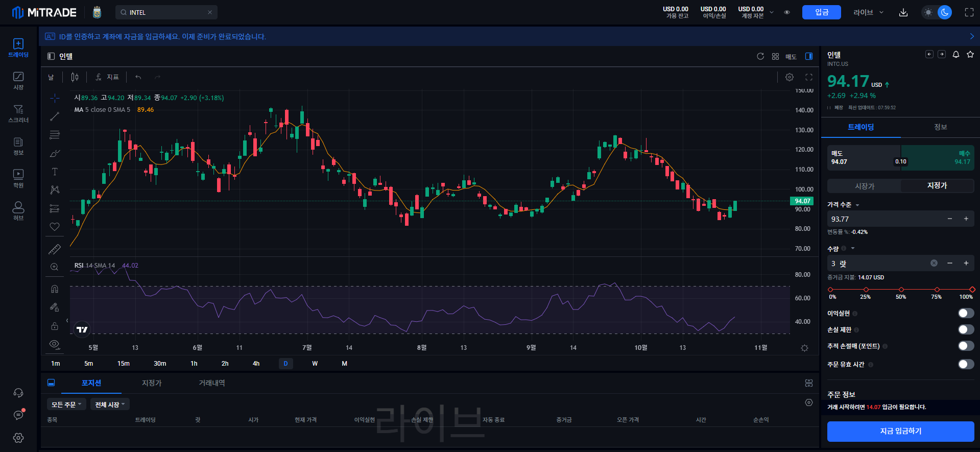The image size is (980, 452).
Task: Set margin slider to 100% marker
Action: pyautogui.click(x=972, y=290)
